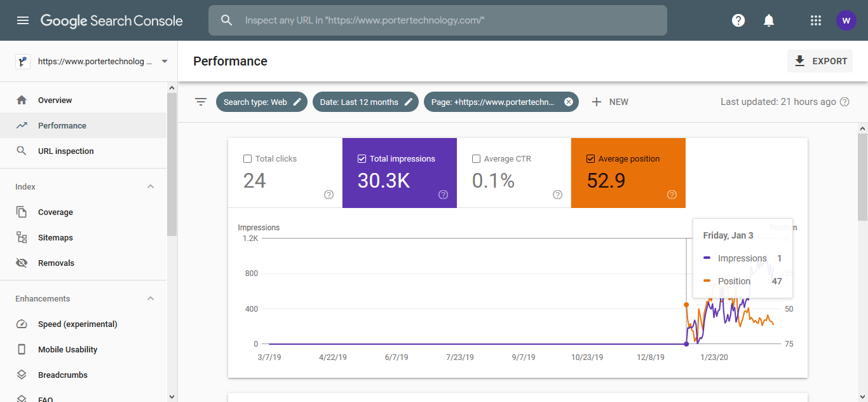The height and width of the screenshot is (402, 868).
Task: Go to Overview in sidebar
Action: 83,100
